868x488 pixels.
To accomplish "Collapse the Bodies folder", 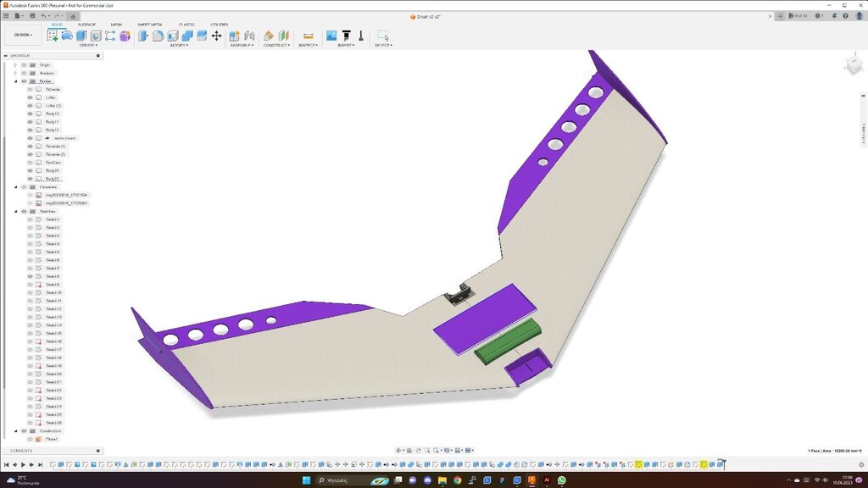I will click(15, 81).
